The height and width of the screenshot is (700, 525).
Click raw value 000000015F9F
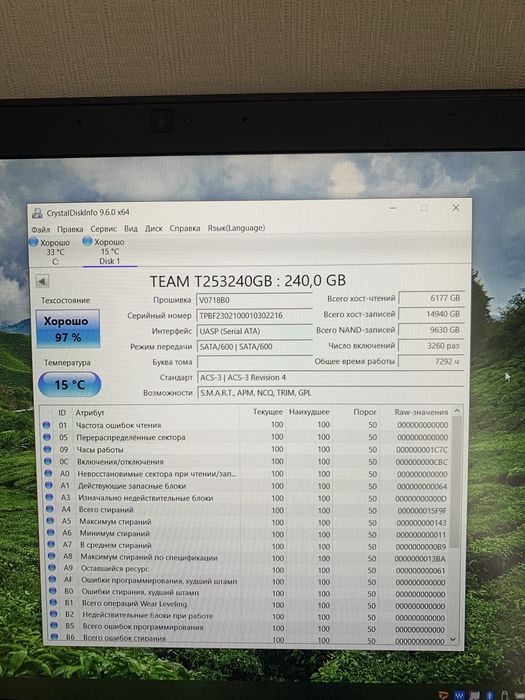coord(422,510)
